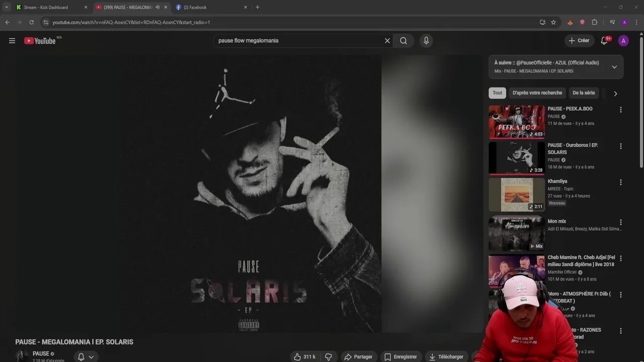Open Cheb Mamine ft. Cheb Adjel title

click(x=581, y=261)
